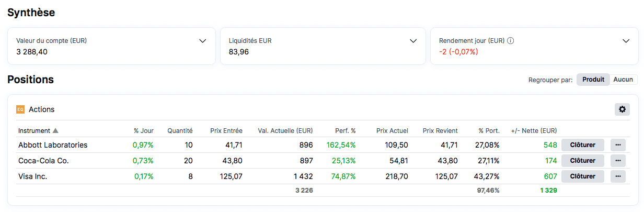Open the Abbott Laboratories instrument
The image size is (644, 212).
(x=53, y=145)
